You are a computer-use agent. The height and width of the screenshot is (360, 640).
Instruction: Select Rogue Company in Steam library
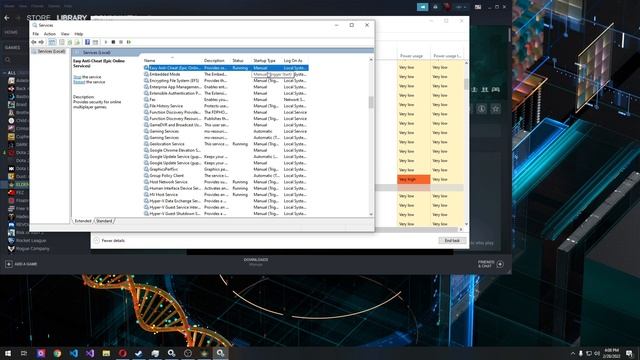(x=29, y=249)
